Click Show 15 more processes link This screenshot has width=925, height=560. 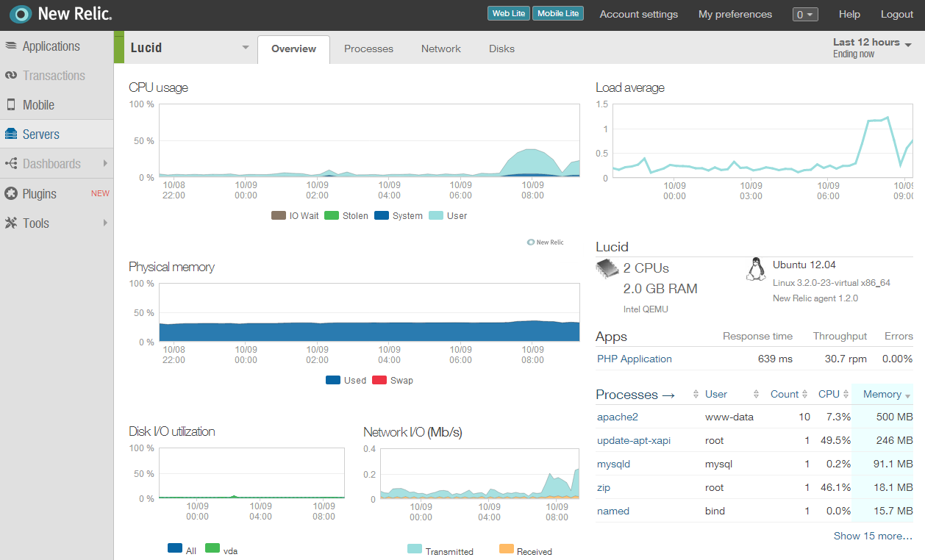(872, 536)
